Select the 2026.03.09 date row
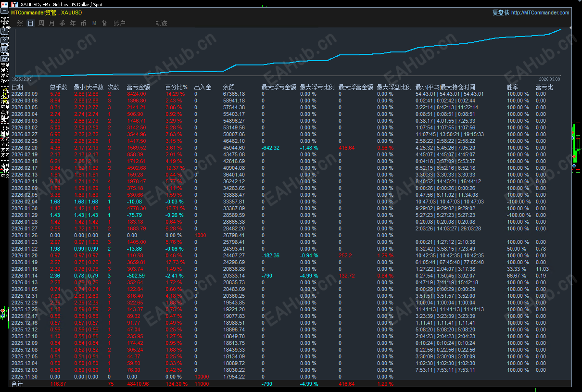582x392 pixels. coord(291,94)
